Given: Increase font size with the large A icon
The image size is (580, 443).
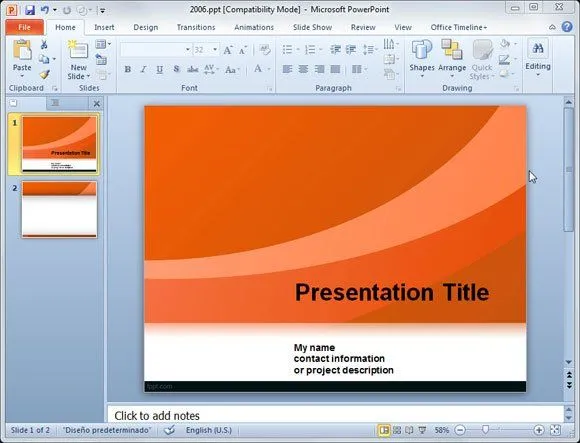Looking at the screenshot, I should (x=228, y=50).
